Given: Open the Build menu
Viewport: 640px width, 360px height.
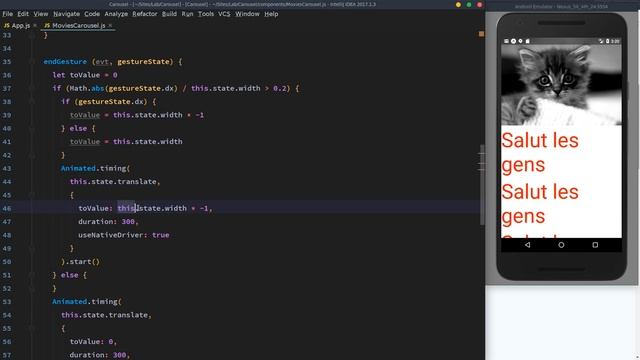Looking at the screenshot, I should (x=169, y=14).
